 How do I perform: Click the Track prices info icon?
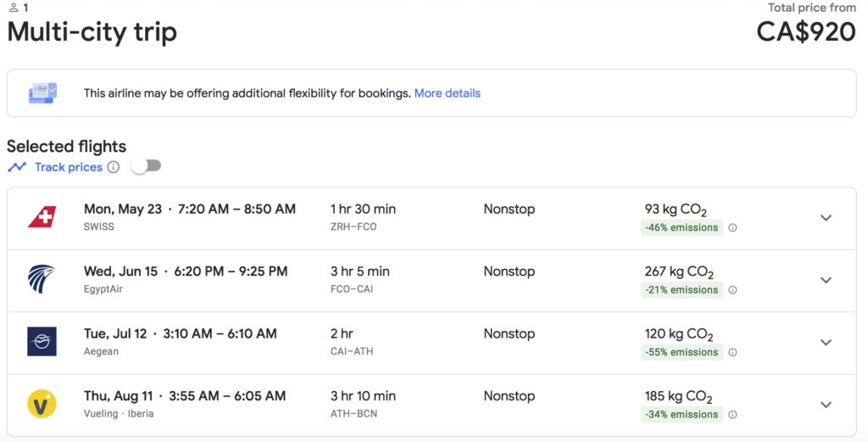114,167
